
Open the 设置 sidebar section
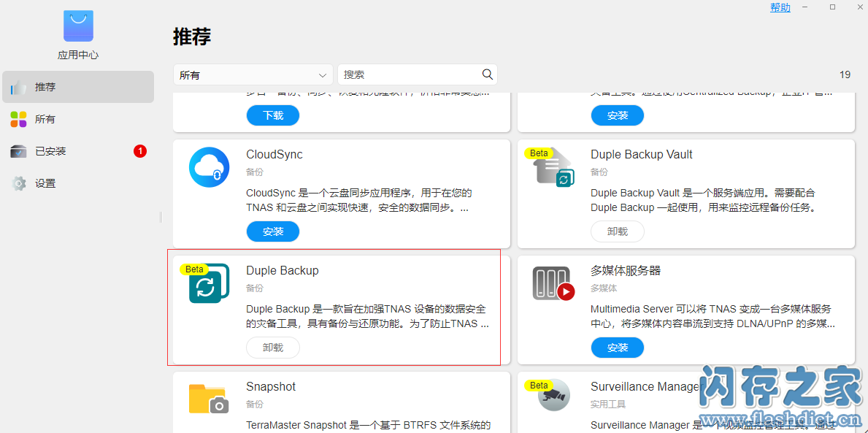tap(78, 183)
